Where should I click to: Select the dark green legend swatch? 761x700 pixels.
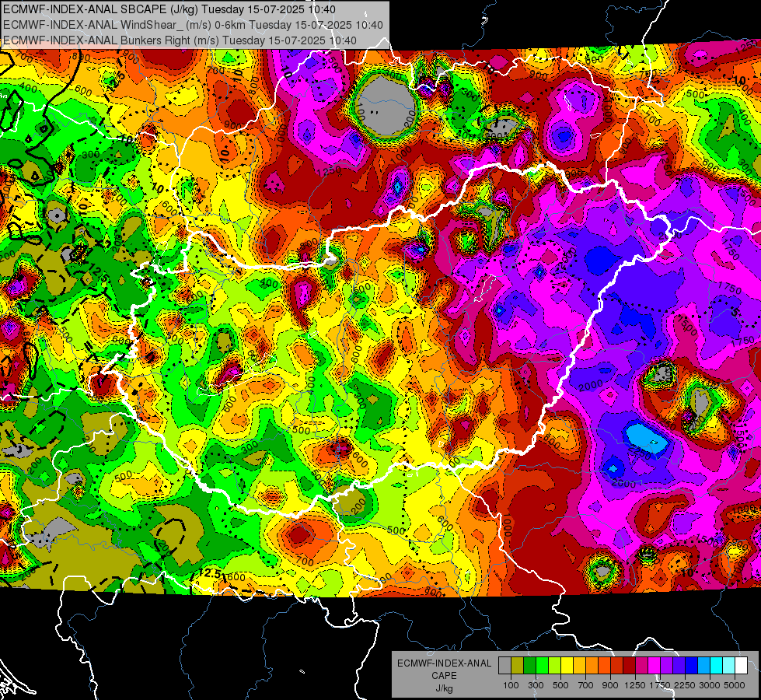coord(529,666)
